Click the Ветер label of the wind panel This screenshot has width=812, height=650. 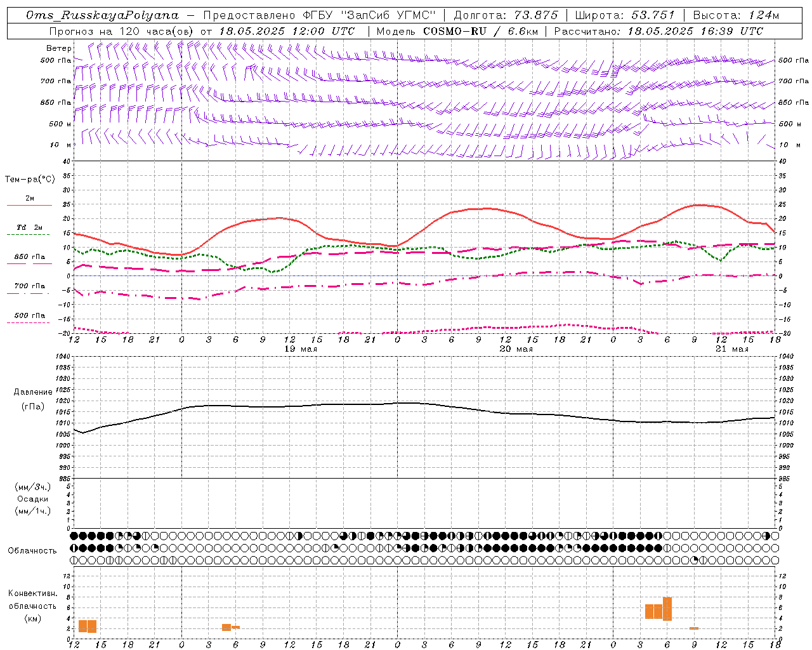59,48
